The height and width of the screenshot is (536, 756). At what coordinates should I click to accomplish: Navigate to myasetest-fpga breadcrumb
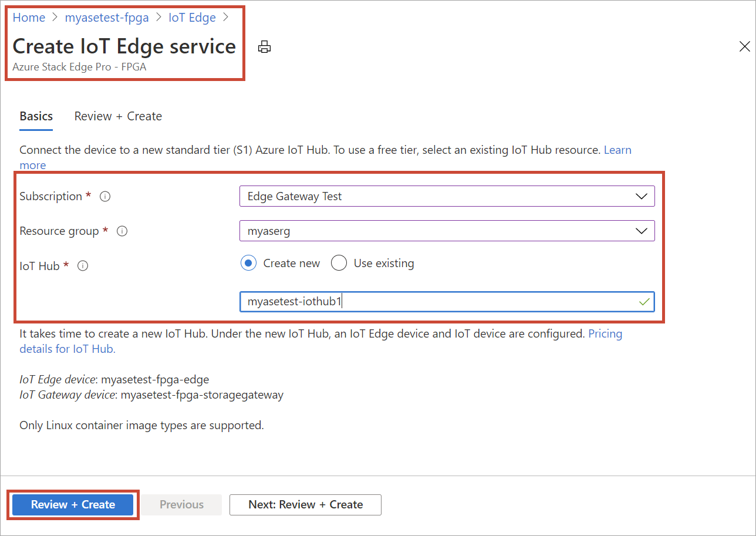coord(107,18)
